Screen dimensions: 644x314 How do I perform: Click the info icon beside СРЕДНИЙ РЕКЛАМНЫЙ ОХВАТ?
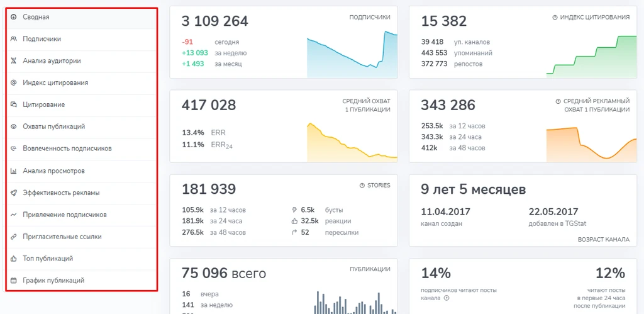click(x=558, y=101)
